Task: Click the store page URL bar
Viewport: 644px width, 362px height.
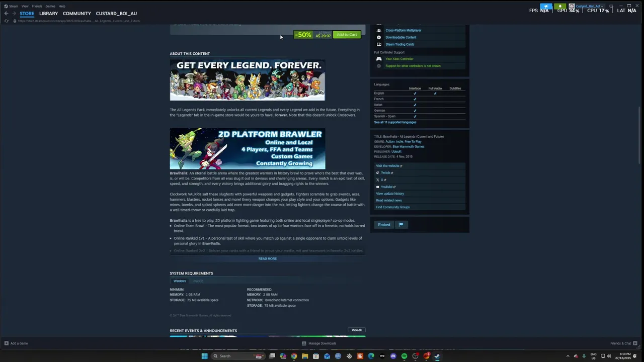Action: point(79,21)
